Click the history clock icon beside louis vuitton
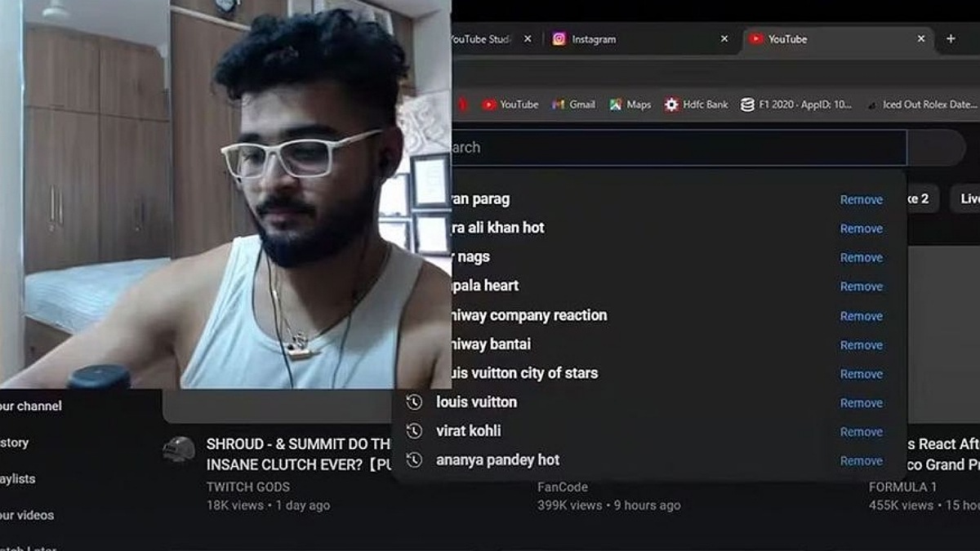 pos(414,402)
